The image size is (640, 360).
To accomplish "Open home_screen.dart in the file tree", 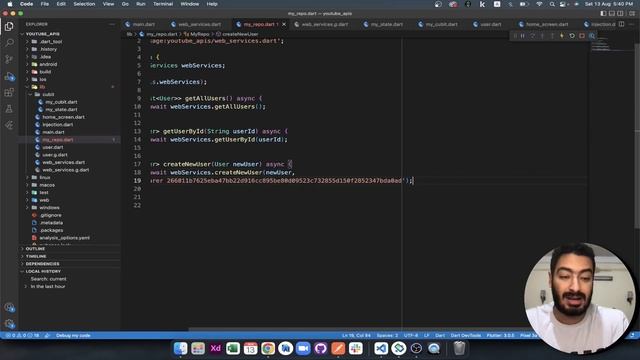I will 64,117.
